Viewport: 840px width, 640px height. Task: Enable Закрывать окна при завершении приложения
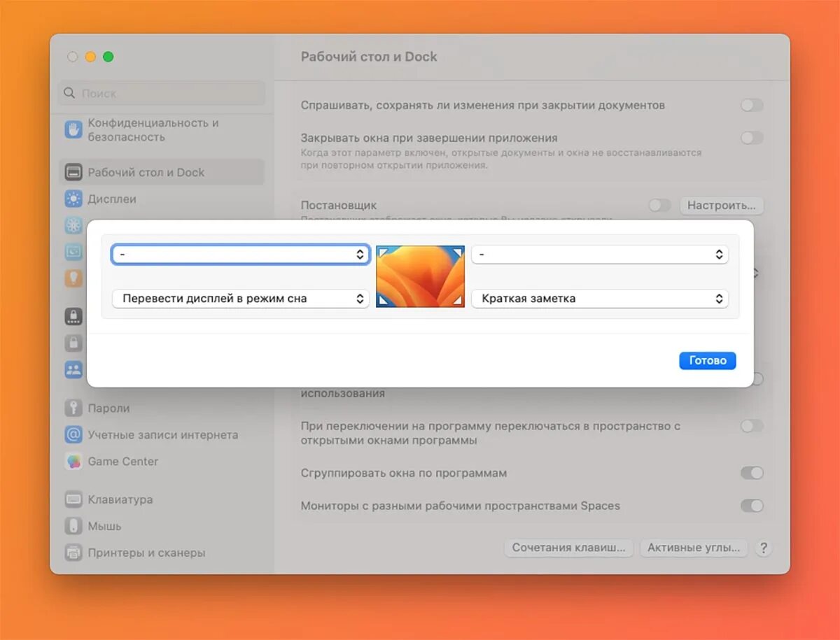click(752, 138)
